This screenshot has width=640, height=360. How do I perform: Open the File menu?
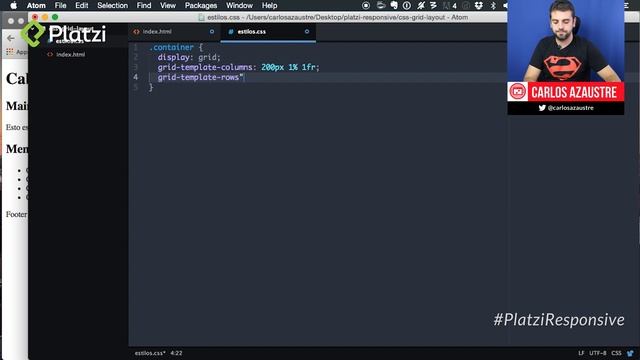(60, 5)
